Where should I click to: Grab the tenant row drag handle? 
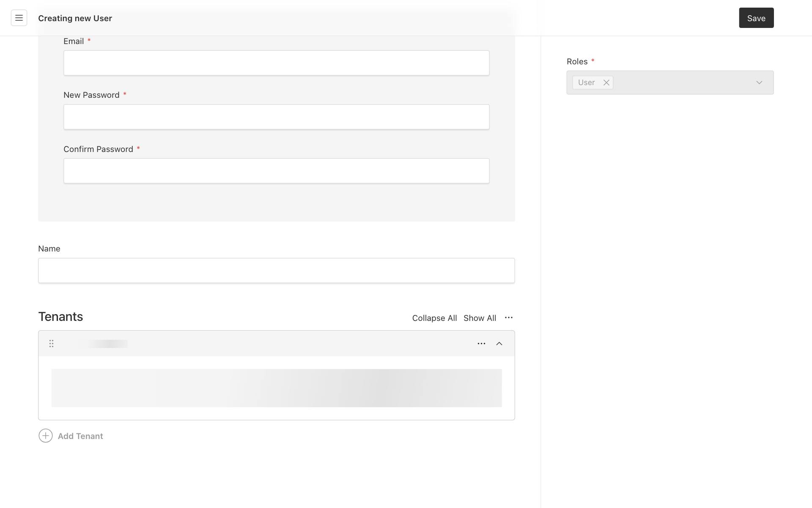coord(51,343)
